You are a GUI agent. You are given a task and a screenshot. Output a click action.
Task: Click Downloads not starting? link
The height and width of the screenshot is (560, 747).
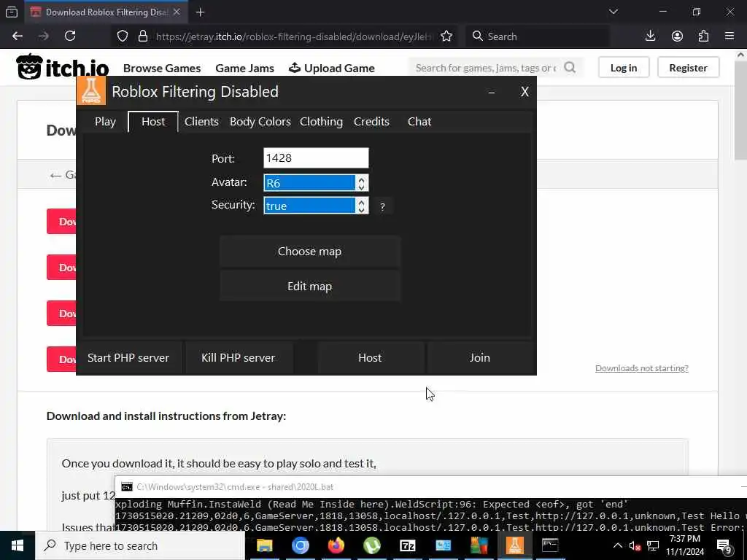tap(642, 368)
